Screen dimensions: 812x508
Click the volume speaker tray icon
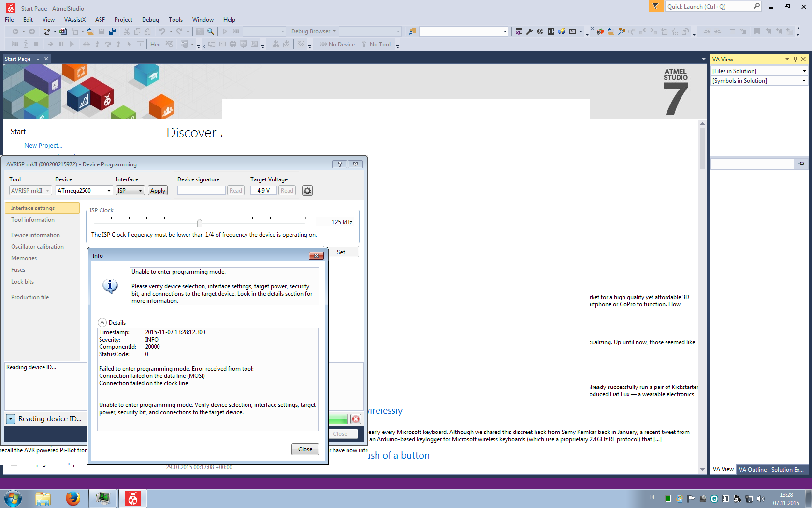(x=760, y=499)
